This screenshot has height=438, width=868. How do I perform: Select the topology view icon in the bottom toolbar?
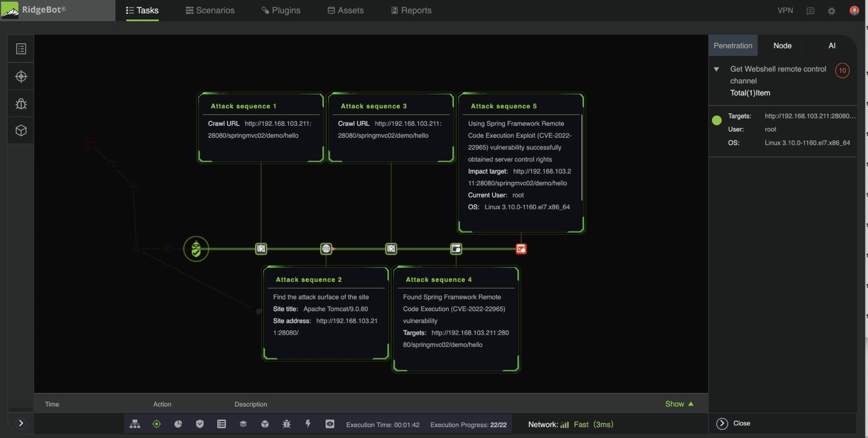point(135,424)
